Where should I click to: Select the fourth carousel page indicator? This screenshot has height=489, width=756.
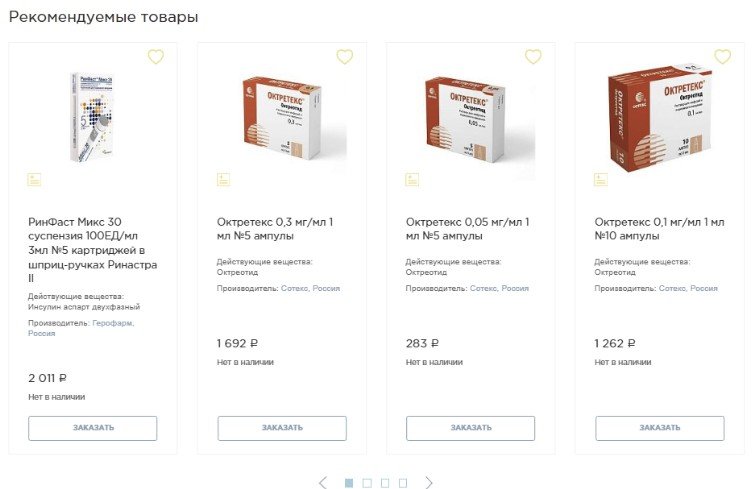coord(403,483)
